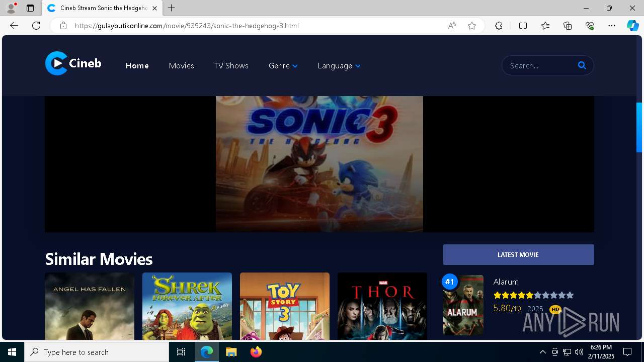This screenshot has width=644, height=362.
Task: Click the 2025 year label
Action: [535, 309]
